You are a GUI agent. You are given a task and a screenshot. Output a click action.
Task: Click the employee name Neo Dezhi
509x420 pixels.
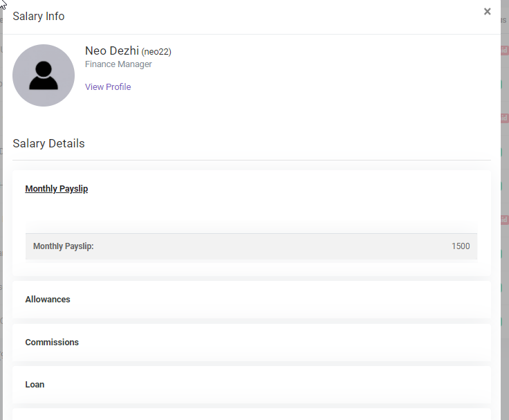point(111,51)
